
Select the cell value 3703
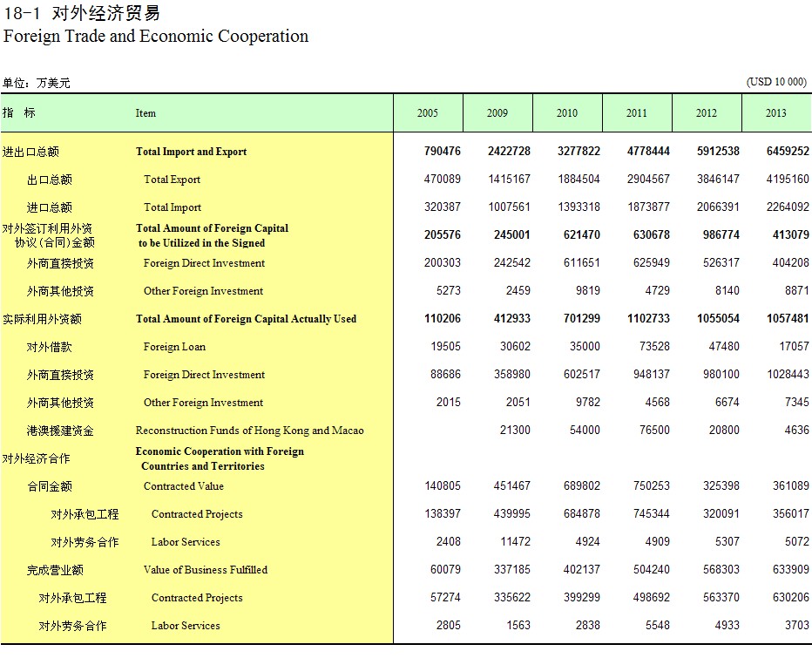pos(797,625)
